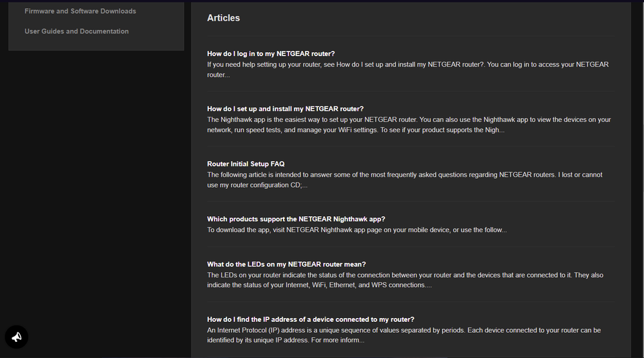Open Firmware and Software Downloads

(80, 11)
